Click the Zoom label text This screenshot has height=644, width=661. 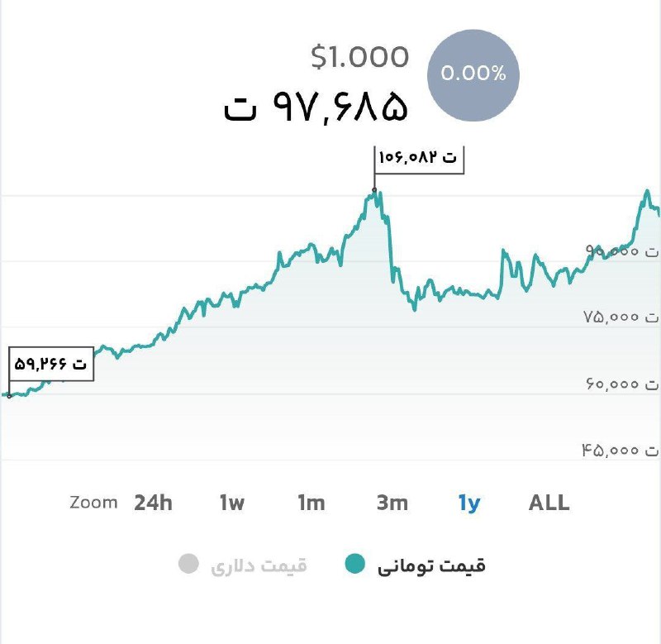tap(93, 503)
